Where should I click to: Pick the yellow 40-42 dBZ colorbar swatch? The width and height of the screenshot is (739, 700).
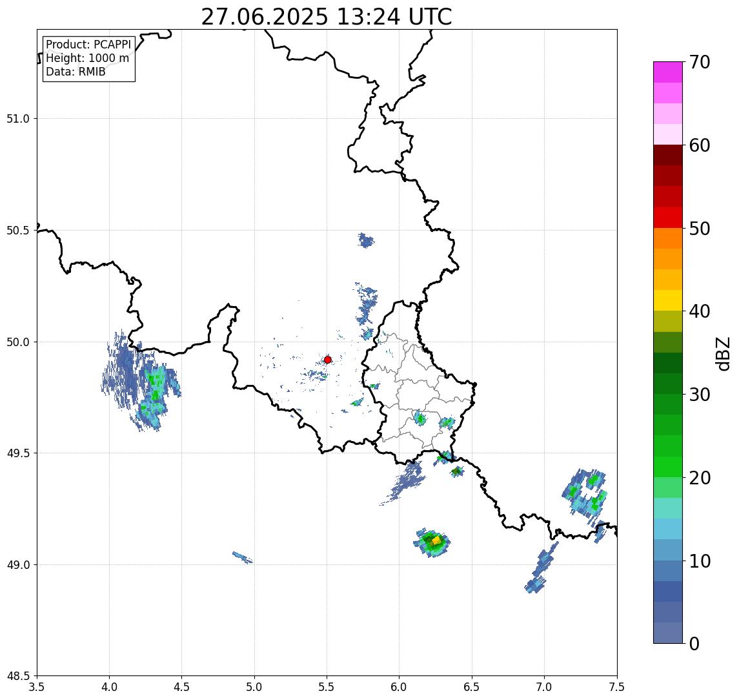tap(668, 300)
